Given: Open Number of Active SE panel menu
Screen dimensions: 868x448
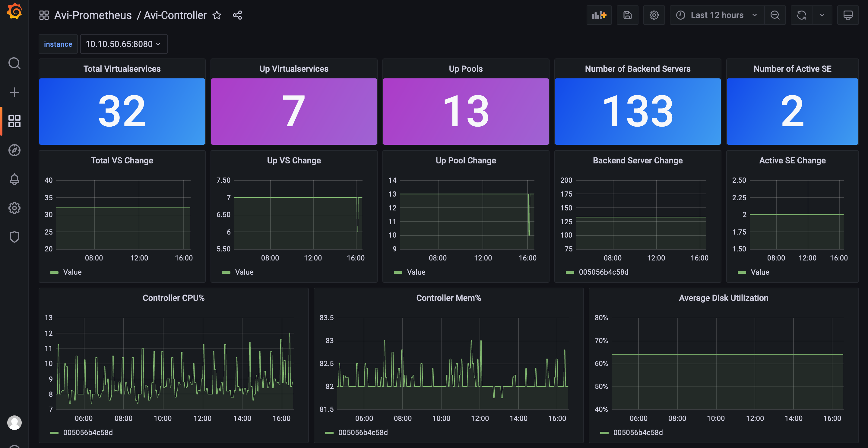Looking at the screenshot, I should (792, 69).
